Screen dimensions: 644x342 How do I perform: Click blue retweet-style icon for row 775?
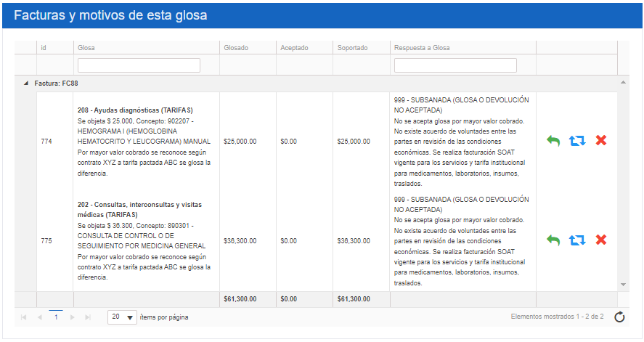point(577,240)
